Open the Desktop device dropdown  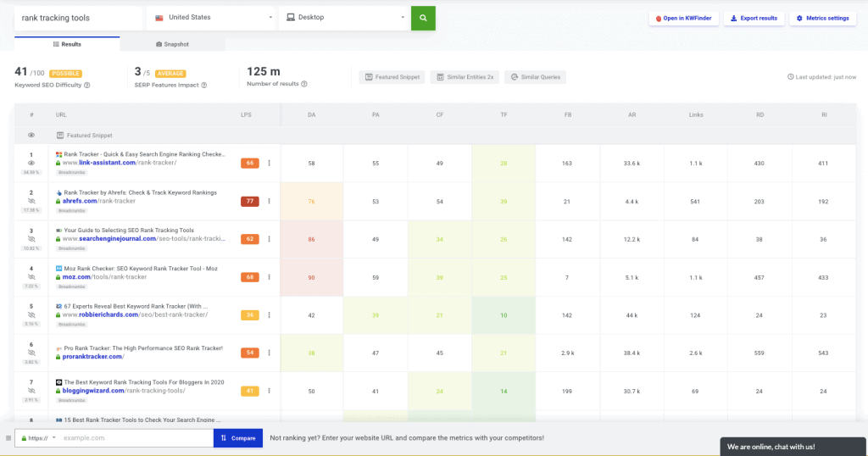pos(344,18)
